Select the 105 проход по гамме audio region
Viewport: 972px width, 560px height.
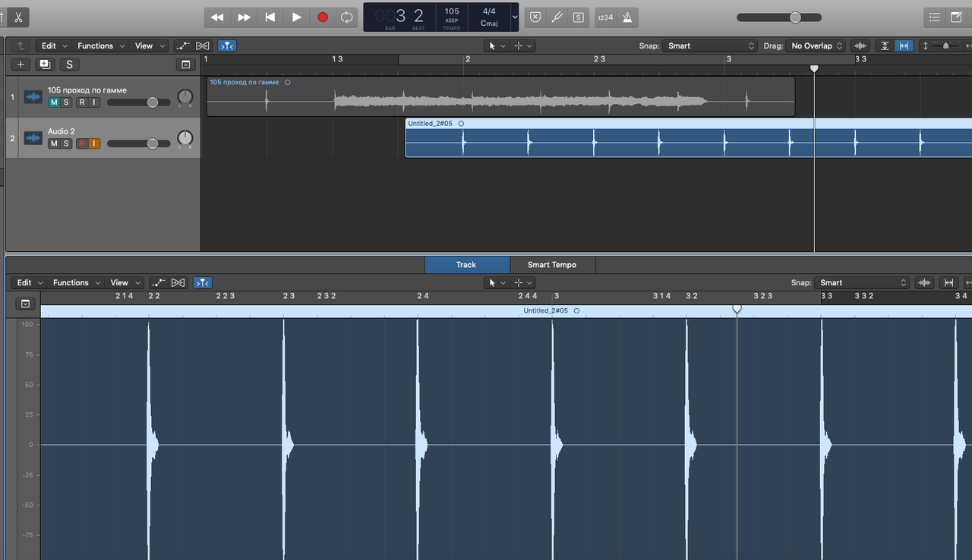point(501,96)
